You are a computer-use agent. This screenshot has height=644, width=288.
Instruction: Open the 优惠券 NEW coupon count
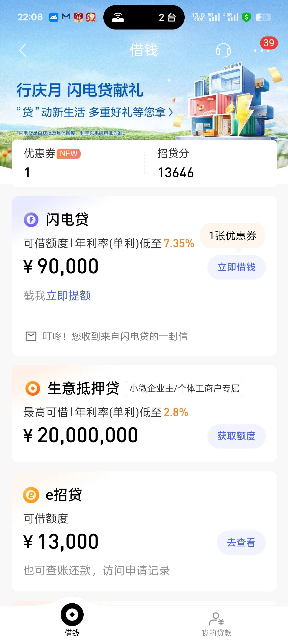(x=52, y=163)
